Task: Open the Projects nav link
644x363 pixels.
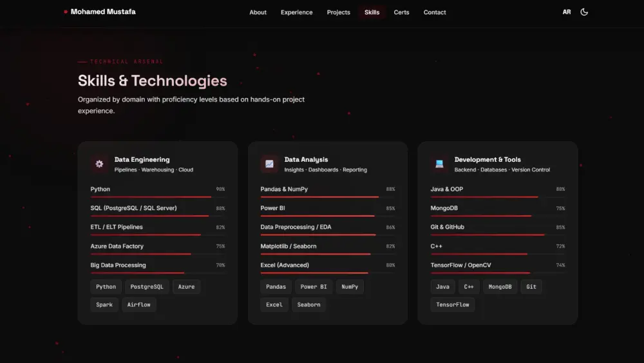Action: click(x=339, y=12)
